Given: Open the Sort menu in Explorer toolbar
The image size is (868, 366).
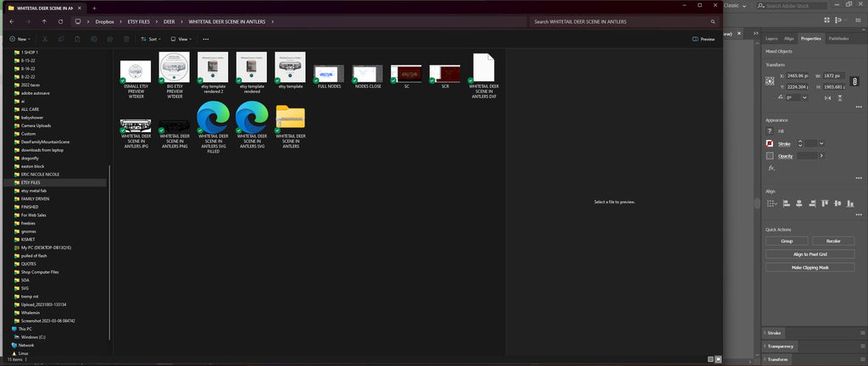Looking at the screenshot, I should (x=151, y=39).
